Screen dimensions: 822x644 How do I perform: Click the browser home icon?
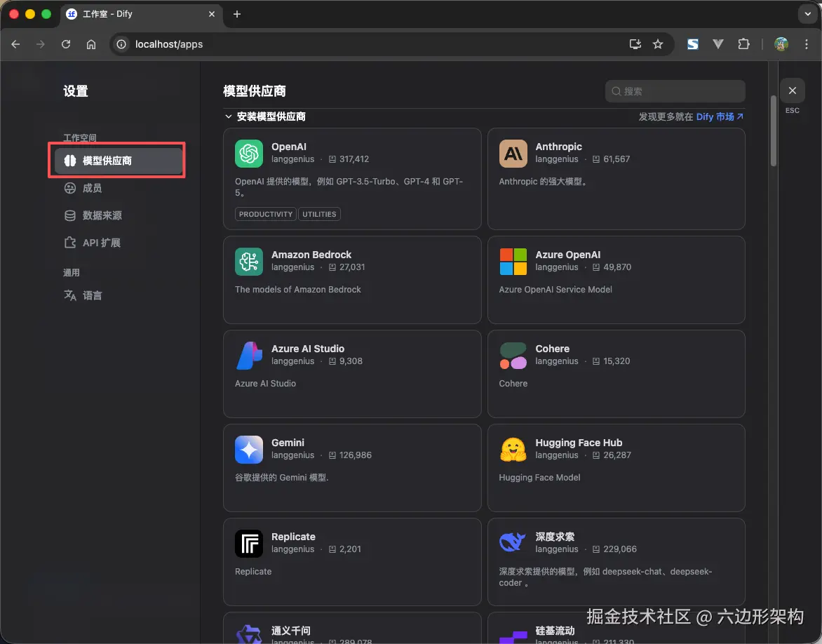[91, 44]
